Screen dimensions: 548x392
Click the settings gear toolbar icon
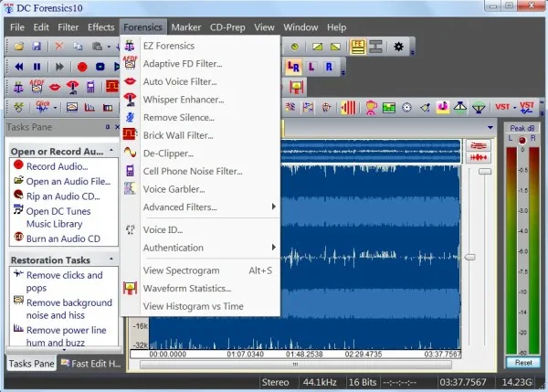click(x=398, y=47)
